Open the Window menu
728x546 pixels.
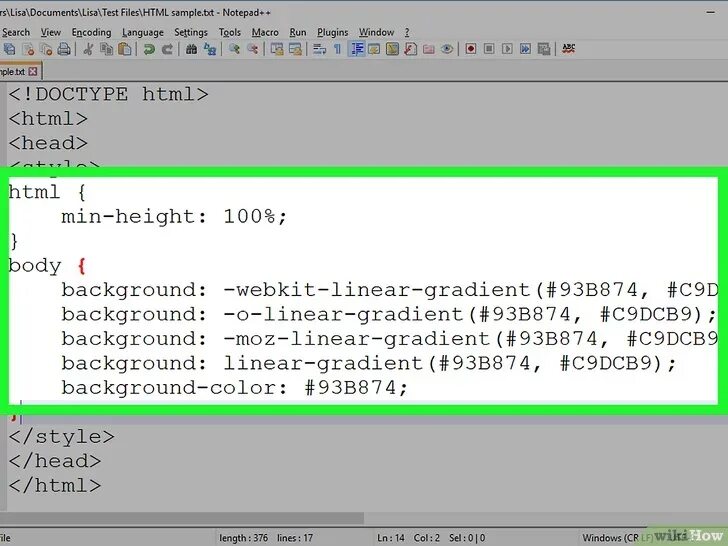tap(377, 32)
